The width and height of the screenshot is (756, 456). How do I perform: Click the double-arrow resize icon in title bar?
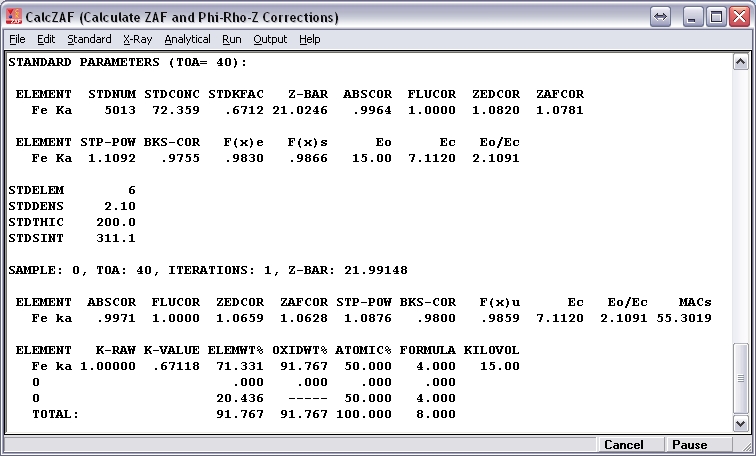coord(661,17)
